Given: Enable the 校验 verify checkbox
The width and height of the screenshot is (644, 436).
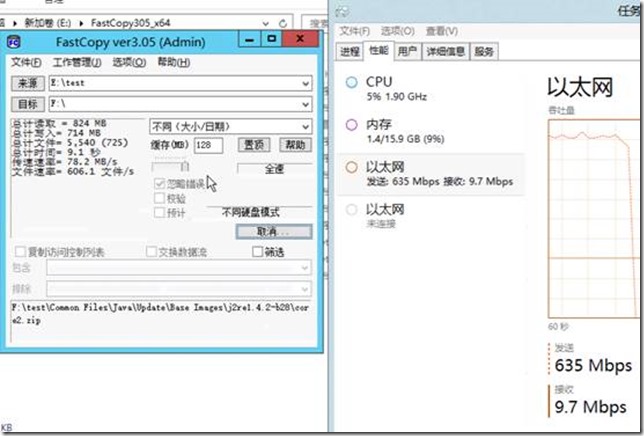Looking at the screenshot, I should [159, 198].
